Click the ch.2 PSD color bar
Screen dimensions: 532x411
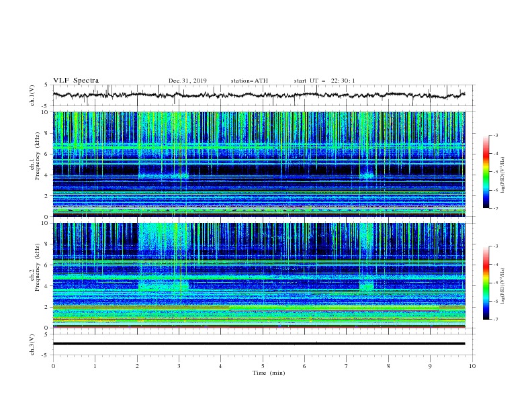[486, 283]
